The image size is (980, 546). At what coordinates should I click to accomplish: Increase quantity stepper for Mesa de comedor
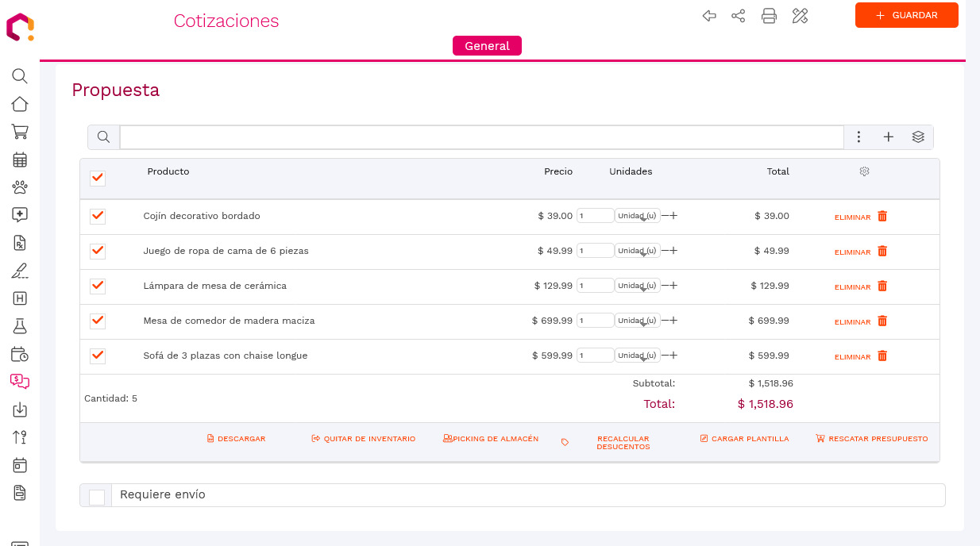pyautogui.click(x=672, y=320)
